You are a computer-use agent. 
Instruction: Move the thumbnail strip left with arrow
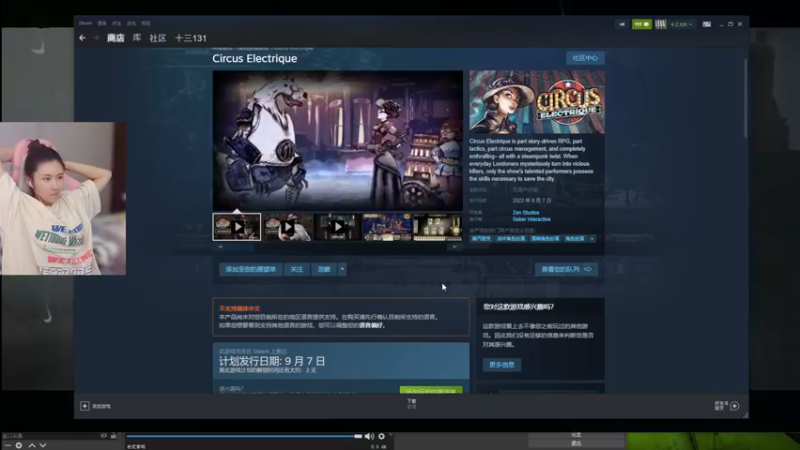coord(220,247)
